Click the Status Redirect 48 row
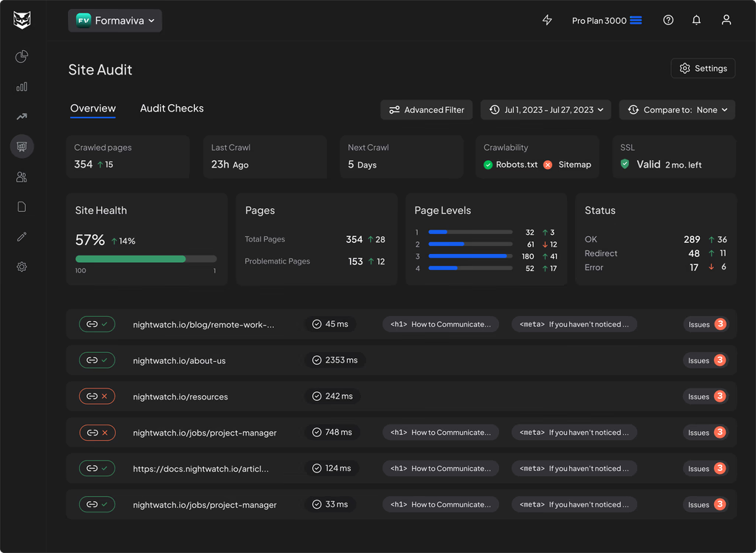The image size is (756, 553). 656,253
